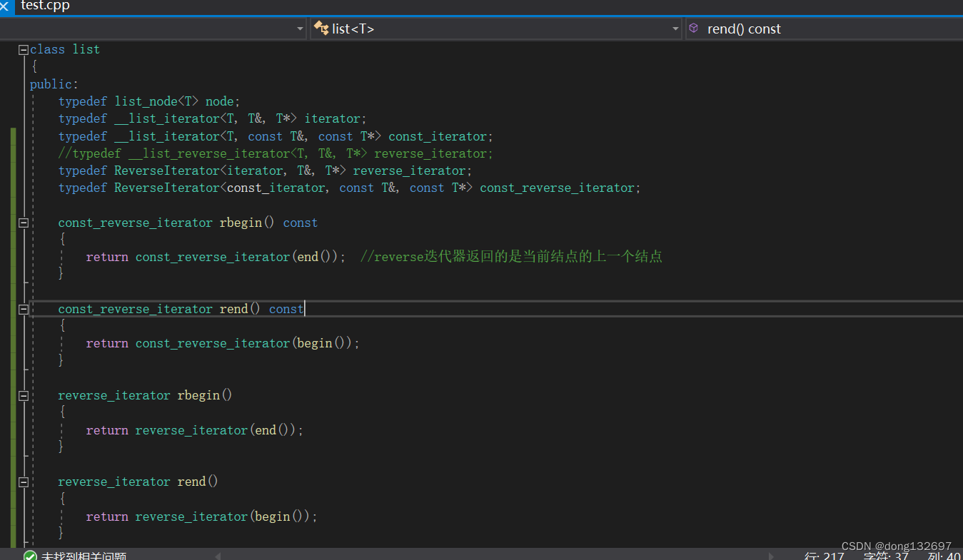Collapse the class list block
The width and height of the screenshot is (963, 560).
coord(24,50)
